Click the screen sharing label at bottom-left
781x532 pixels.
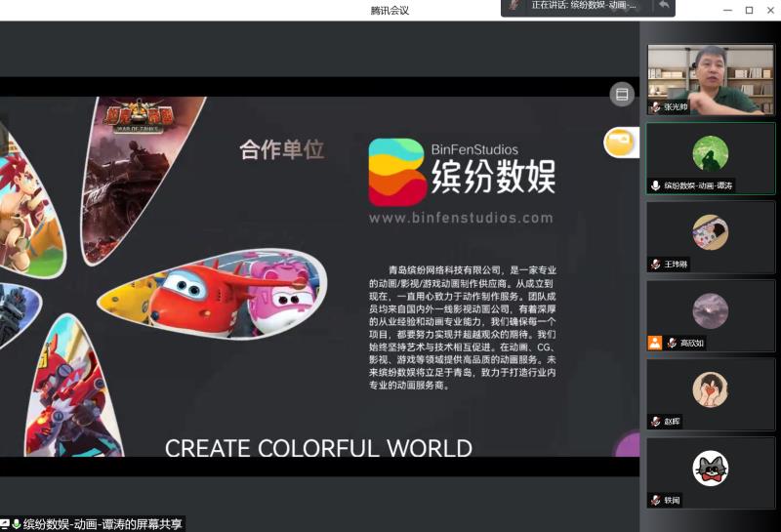point(93,524)
